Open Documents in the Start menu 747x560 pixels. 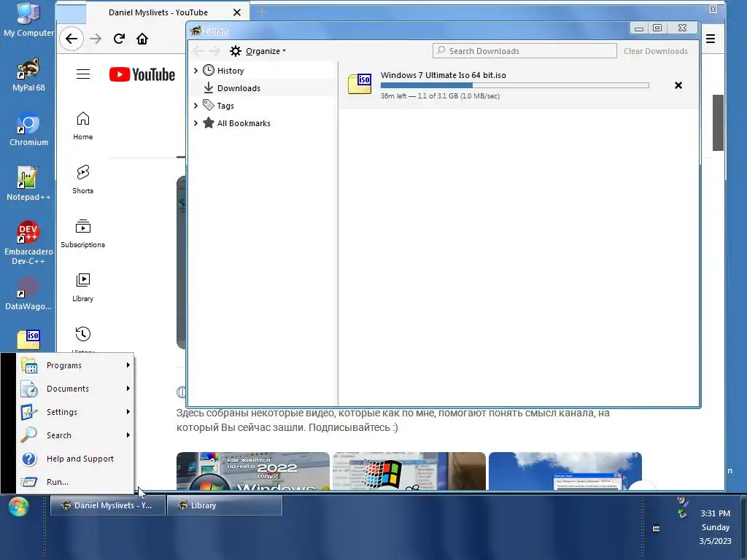(75, 389)
